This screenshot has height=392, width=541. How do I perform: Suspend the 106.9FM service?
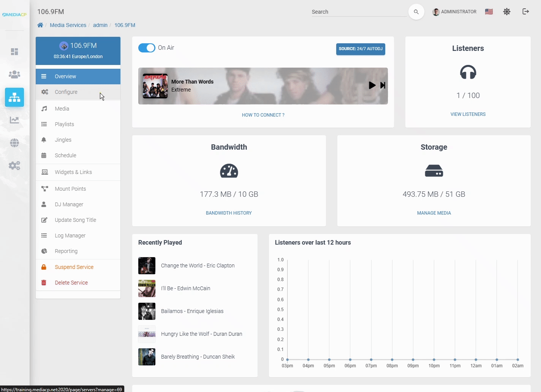tap(74, 267)
